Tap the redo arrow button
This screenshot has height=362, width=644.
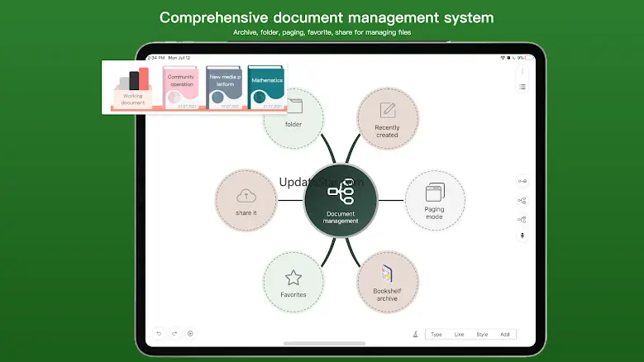(174, 333)
